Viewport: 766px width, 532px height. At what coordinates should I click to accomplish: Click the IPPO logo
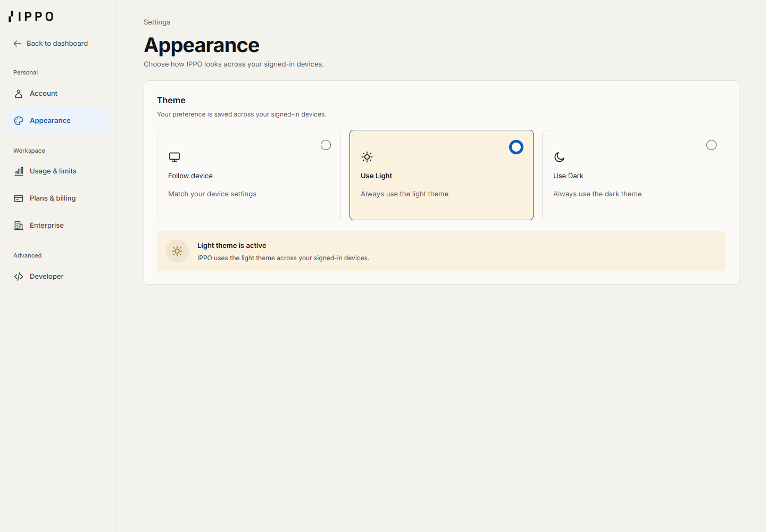click(x=31, y=16)
